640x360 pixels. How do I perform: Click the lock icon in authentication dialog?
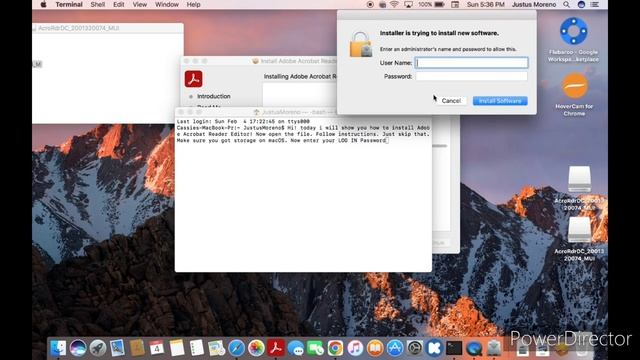coord(360,44)
